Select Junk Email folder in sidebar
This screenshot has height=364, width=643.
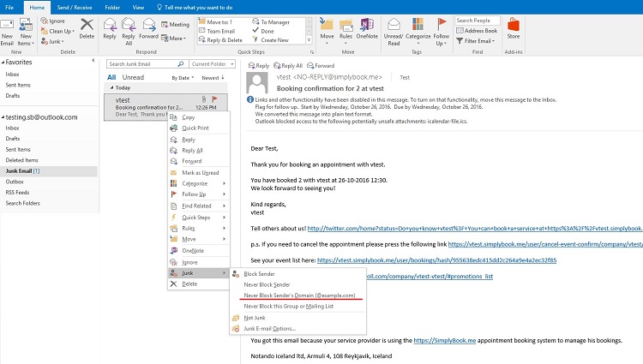point(28,170)
